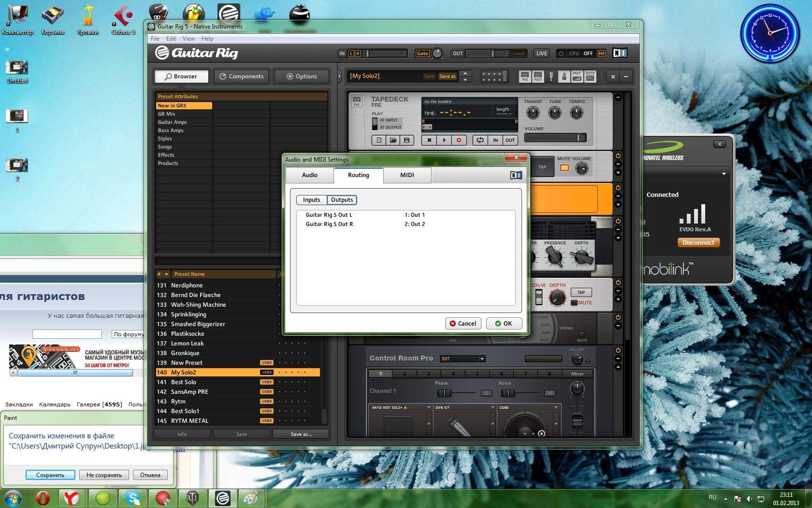Viewport: 812px width, 508px height.
Task: Open the tuner with the tuning fork icon
Action: pyautogui.click(x=551, y=76)
